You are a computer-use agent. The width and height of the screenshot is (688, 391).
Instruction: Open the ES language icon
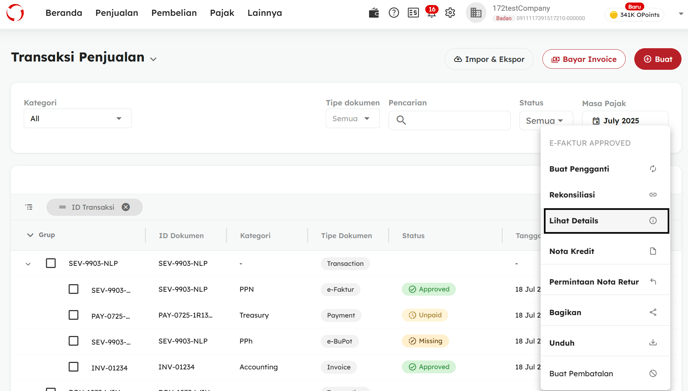[x=413, y=13]
